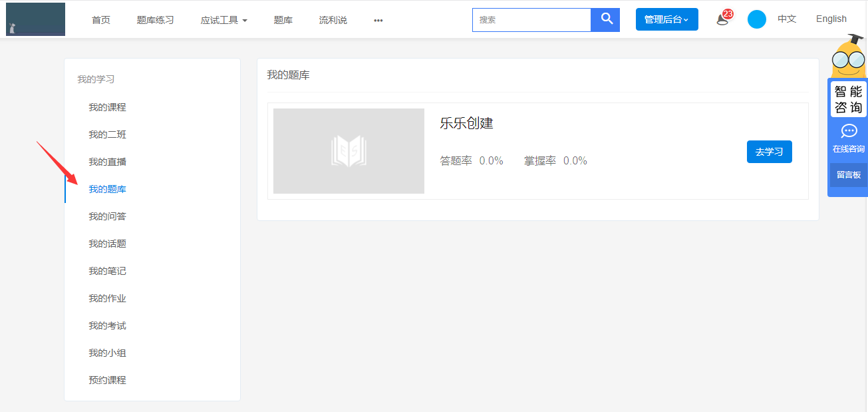Expand the 应试工具 dropdown menu
This screenshot has width=868, height=412.
click(x=223, y=20)
